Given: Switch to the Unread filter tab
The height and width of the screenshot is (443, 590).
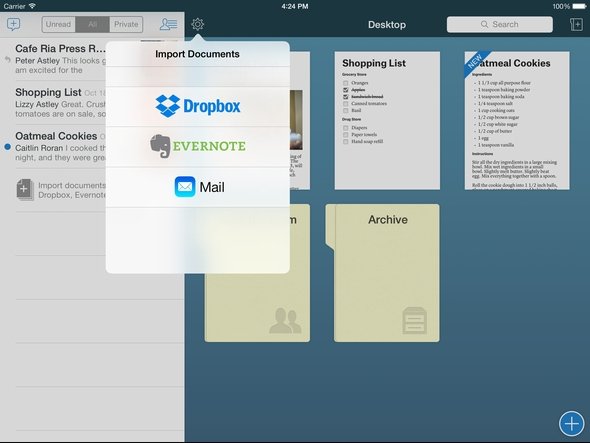Looking at the screenshot, I should [x=58, y=24].
